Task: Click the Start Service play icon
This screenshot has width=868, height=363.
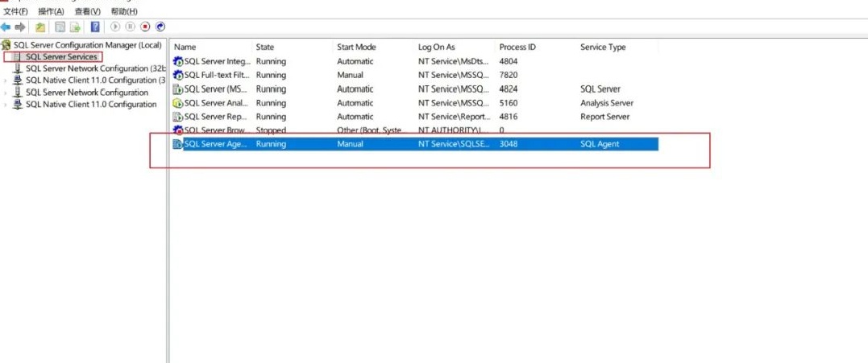Action: pos(115,27)
